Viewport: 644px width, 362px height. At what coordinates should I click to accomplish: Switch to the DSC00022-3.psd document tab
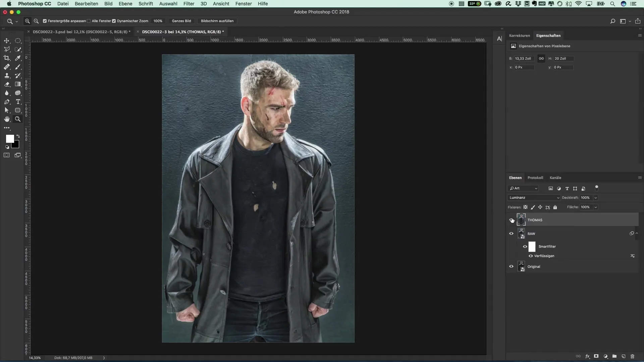[x=82, y=32]
